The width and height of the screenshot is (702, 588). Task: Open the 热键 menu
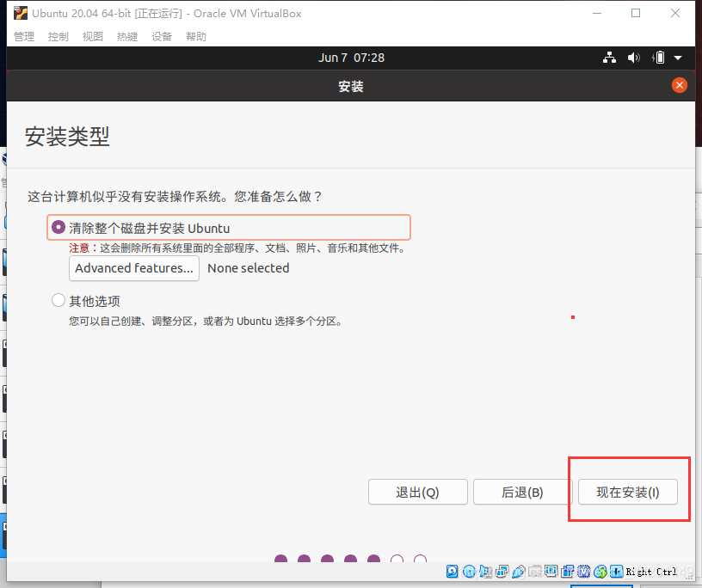click(x=127, y=37)
